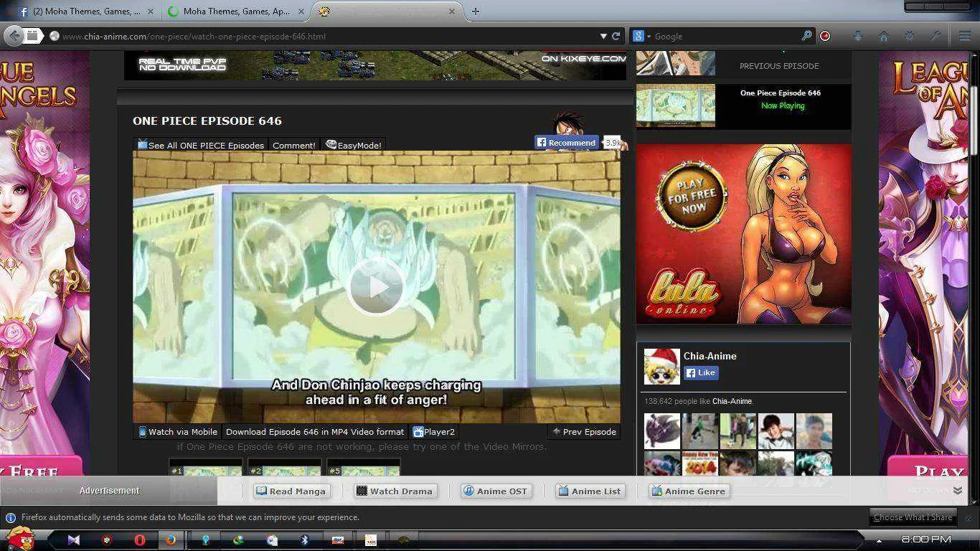
Task: Open the Chia-Anime Facebook page name
Action: pos(710,356)
